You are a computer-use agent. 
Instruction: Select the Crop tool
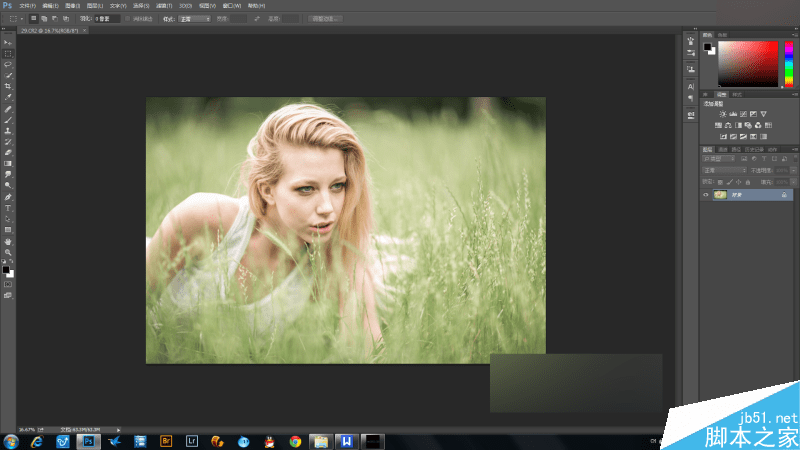click(x=8, y=86)
